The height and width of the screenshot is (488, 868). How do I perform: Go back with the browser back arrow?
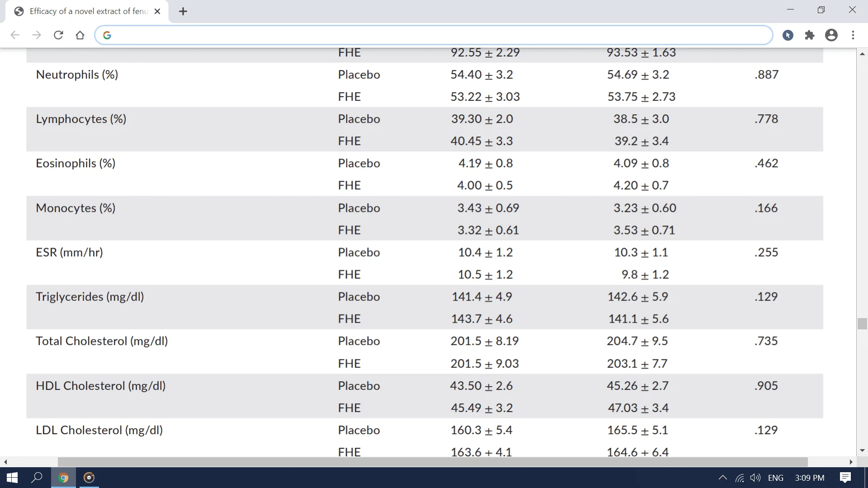(15, 35)
